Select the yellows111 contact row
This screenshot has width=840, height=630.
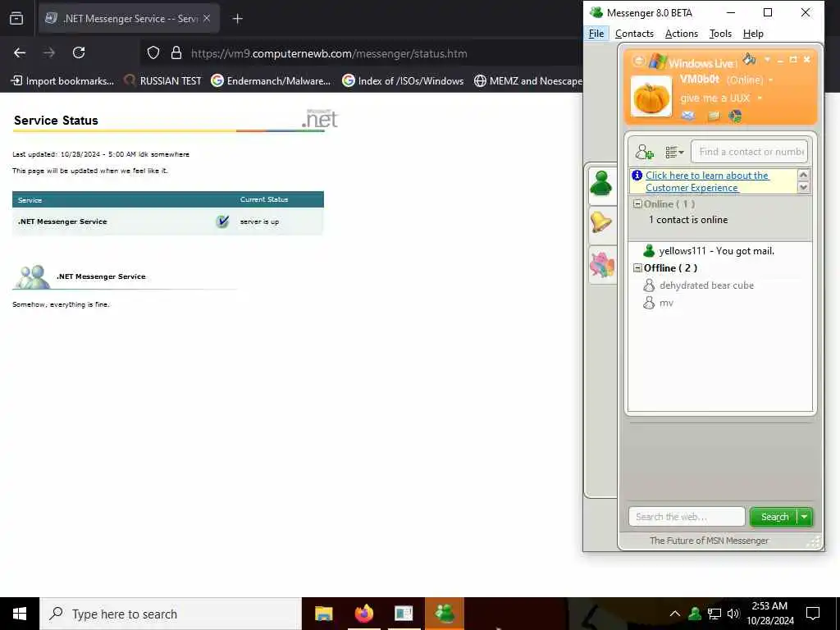[x=720, y=251]
